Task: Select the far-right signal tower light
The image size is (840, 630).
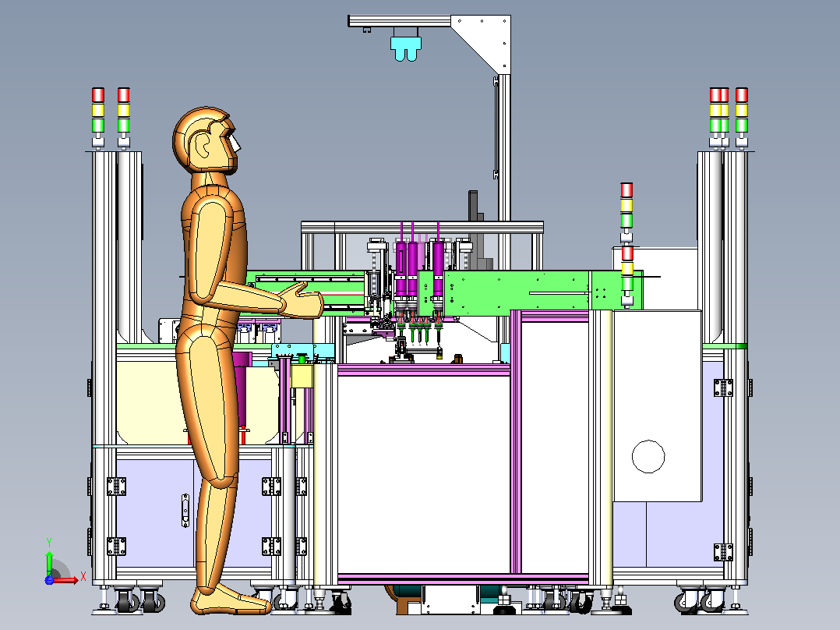Action: 742,118
